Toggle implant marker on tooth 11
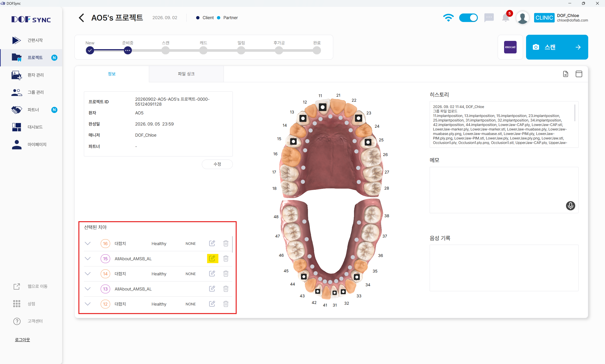The image size is (605, 364). pos(323,107)
